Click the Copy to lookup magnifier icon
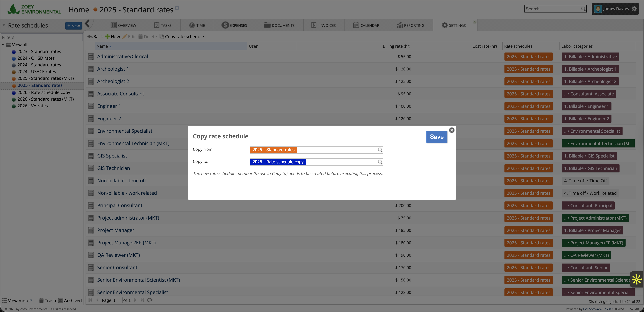Screen dimensions: 644x312 coord(380,162)
